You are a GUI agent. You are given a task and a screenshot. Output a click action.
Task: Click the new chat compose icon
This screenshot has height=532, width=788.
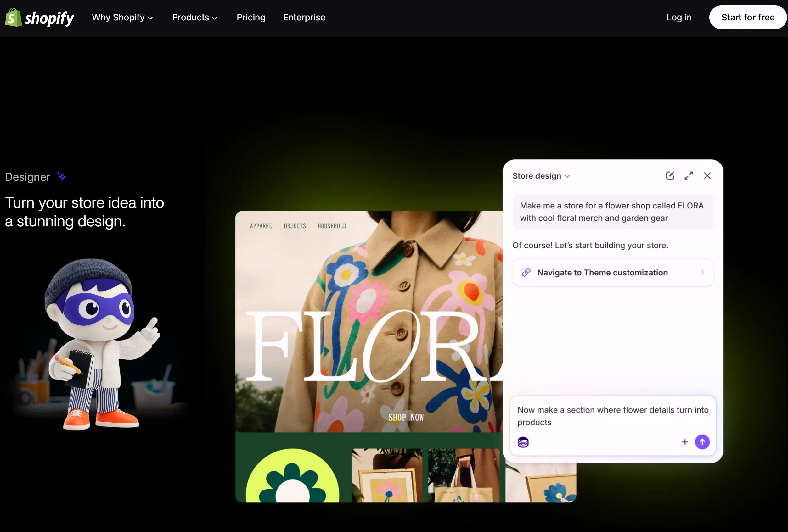click(670, 175)
